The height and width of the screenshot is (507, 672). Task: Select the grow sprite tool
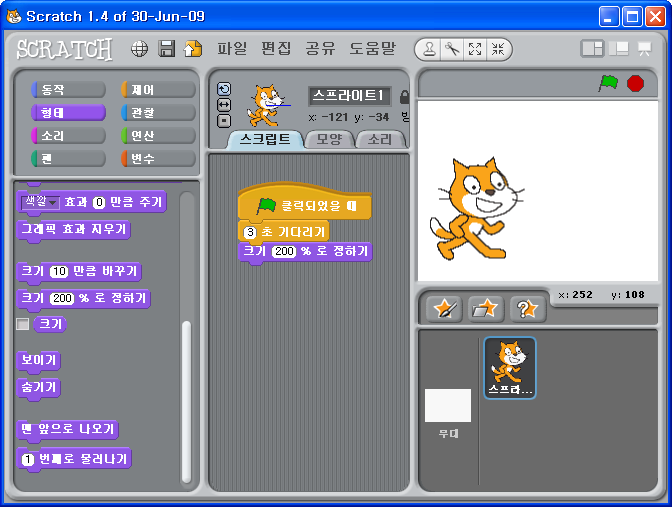click(475, 49)
